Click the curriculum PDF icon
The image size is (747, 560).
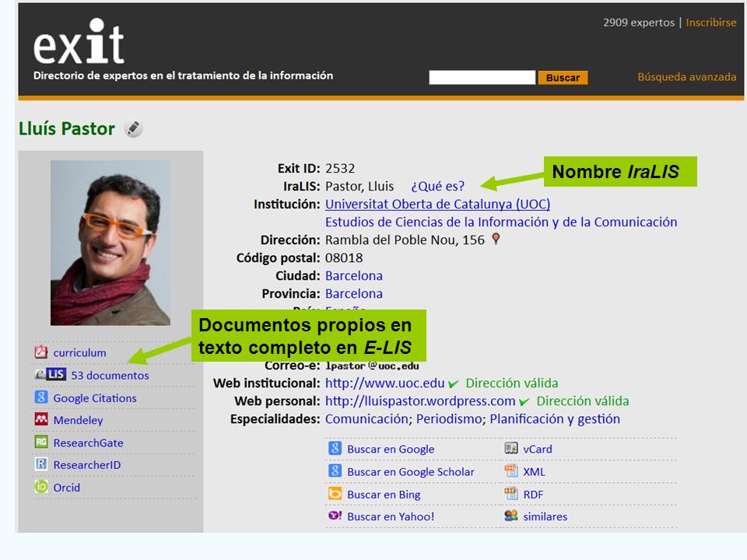pos(41,352)
